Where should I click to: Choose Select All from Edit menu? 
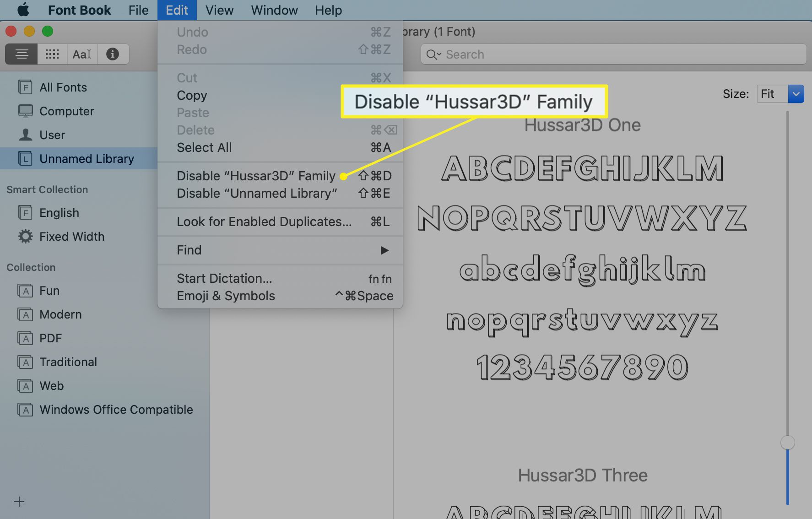point(280,147)
